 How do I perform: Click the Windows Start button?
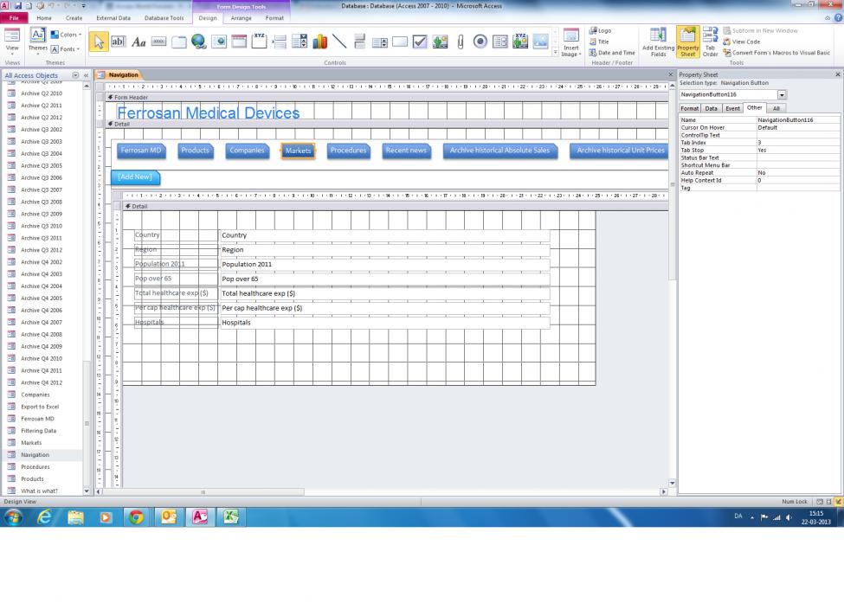[13, 517]
